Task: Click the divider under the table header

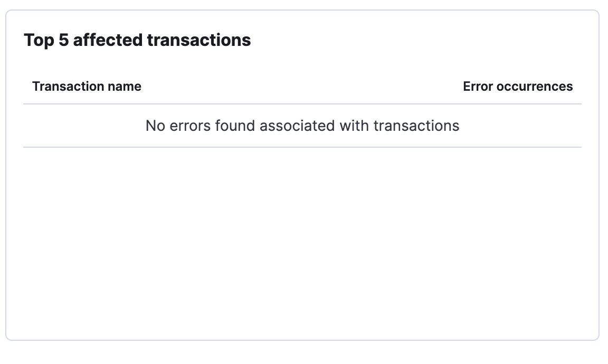Action: (x=302, y=103)
